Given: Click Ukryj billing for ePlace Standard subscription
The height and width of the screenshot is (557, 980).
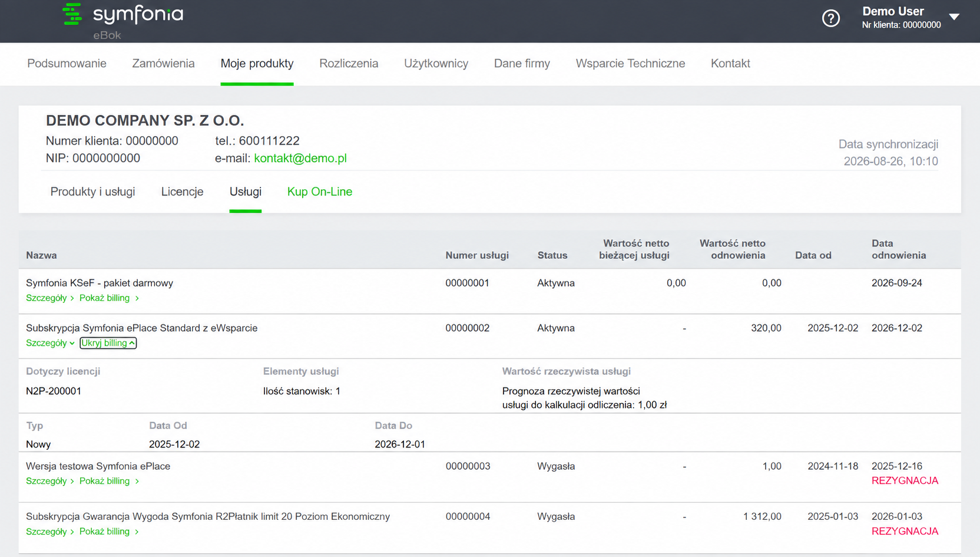Looking at the screenshot, I should pyautogui.click(x=108, y=343).
